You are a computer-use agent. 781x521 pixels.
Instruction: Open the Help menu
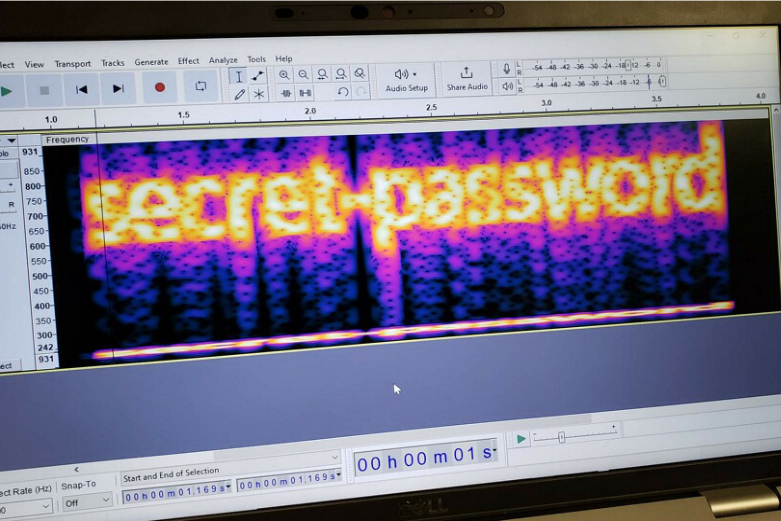click(x=283, y=59)
